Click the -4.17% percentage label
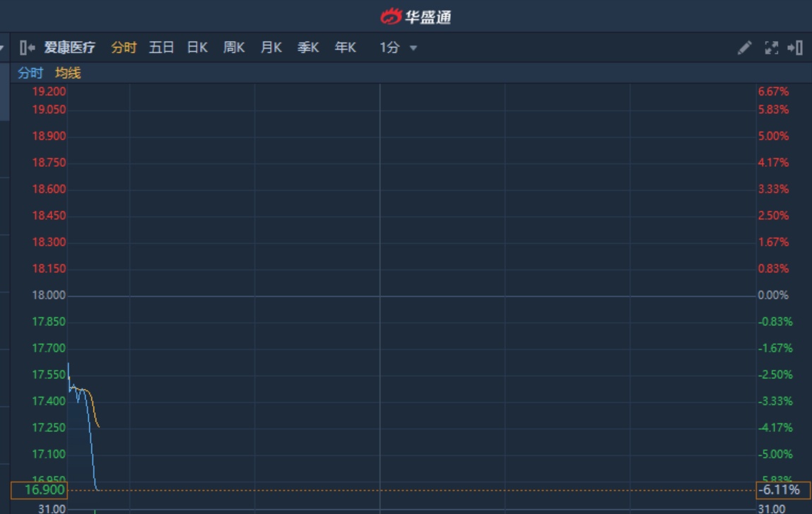 point(775,428)
